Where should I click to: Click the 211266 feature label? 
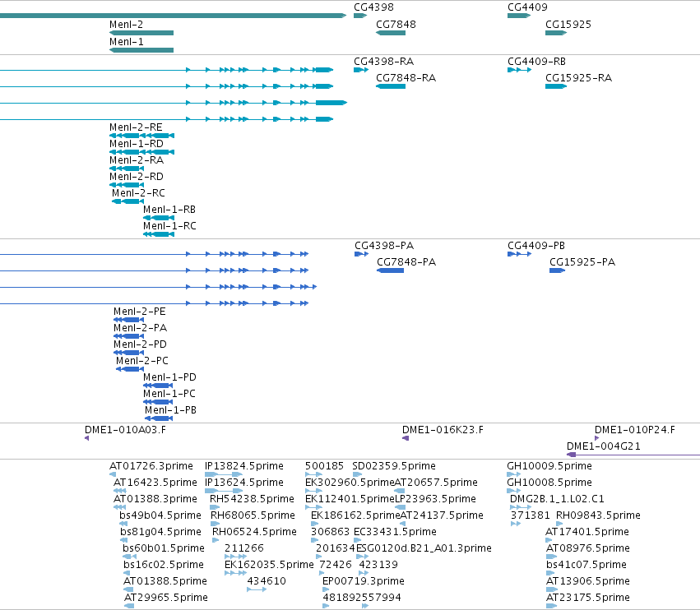coord(244,548)
